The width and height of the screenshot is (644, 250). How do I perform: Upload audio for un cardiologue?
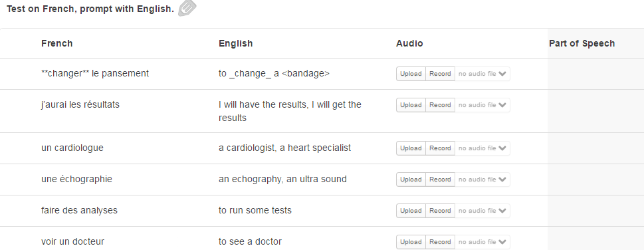pos(411,148)
